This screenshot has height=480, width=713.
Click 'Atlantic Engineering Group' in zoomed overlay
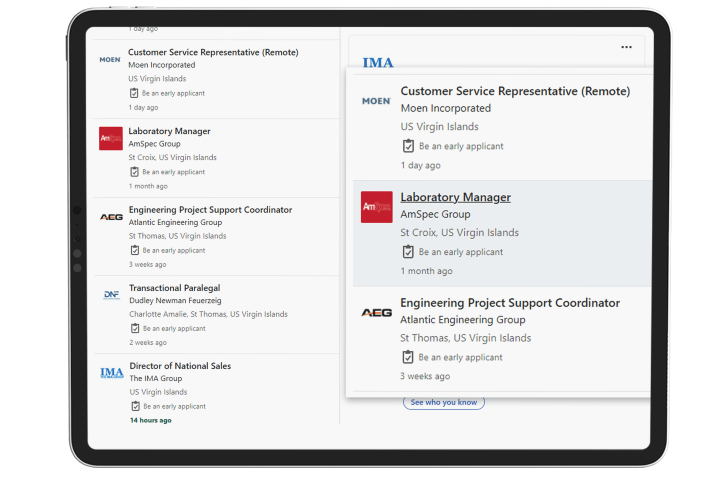462,320
